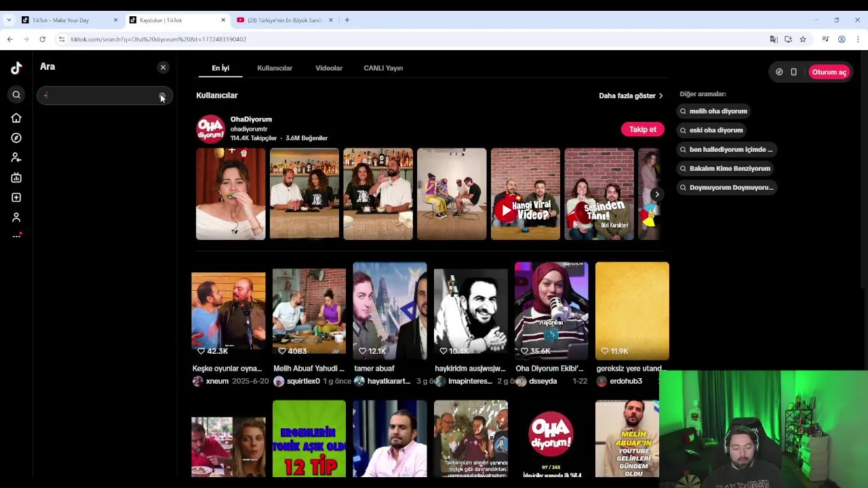Click the phone app icon near Oturum aç

[x=793, y=72]
